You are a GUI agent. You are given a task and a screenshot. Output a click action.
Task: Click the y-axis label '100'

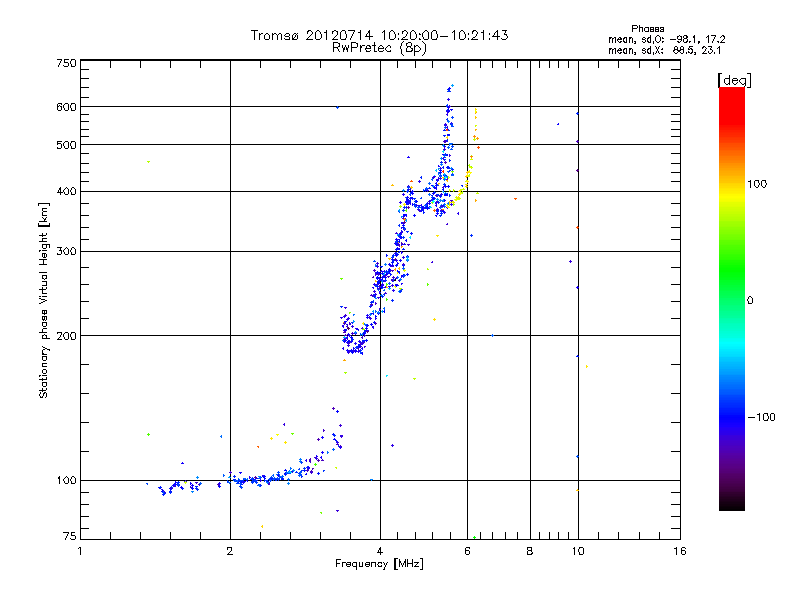66,481
